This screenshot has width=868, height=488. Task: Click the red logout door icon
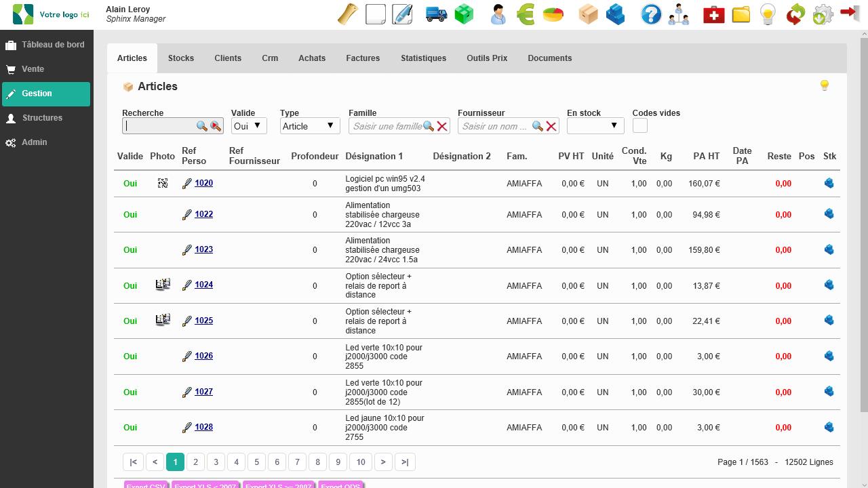click(849, 13)
